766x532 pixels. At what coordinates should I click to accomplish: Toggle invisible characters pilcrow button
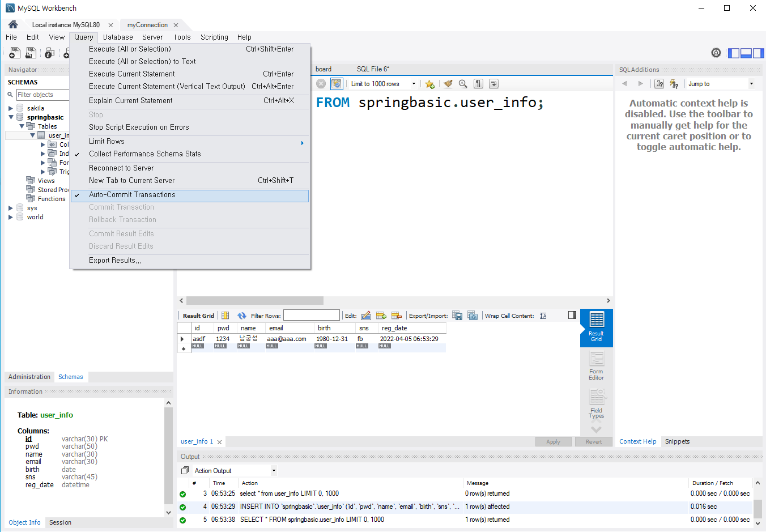[x=479, y=84]
